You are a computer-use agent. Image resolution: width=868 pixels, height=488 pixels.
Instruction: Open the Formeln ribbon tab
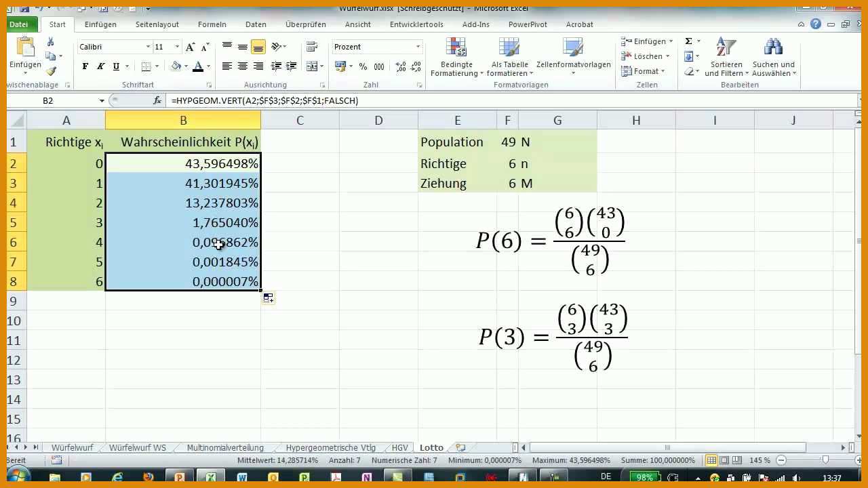[212, 24]
